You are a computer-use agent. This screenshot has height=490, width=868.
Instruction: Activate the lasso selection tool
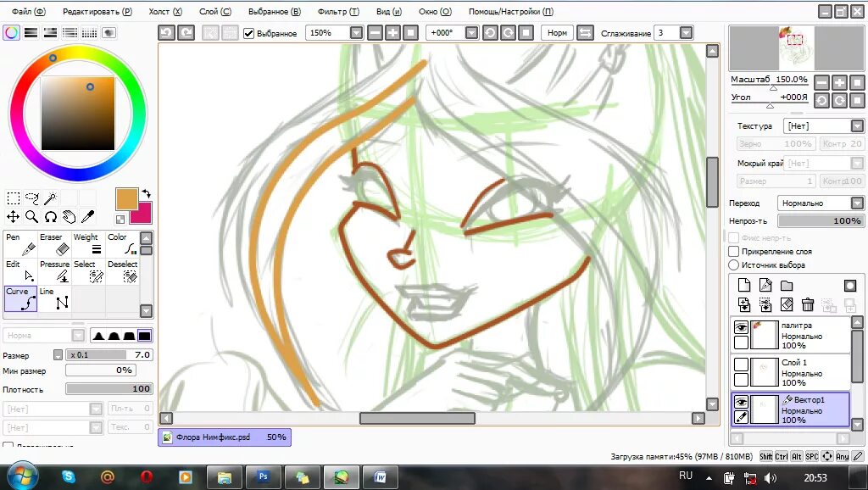click(x=32, y=198)
